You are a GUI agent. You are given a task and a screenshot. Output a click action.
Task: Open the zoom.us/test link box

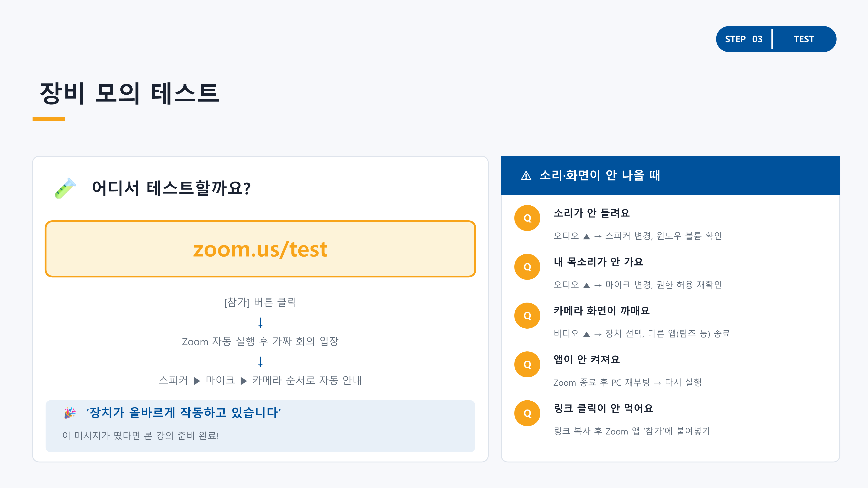pos(260,249)
